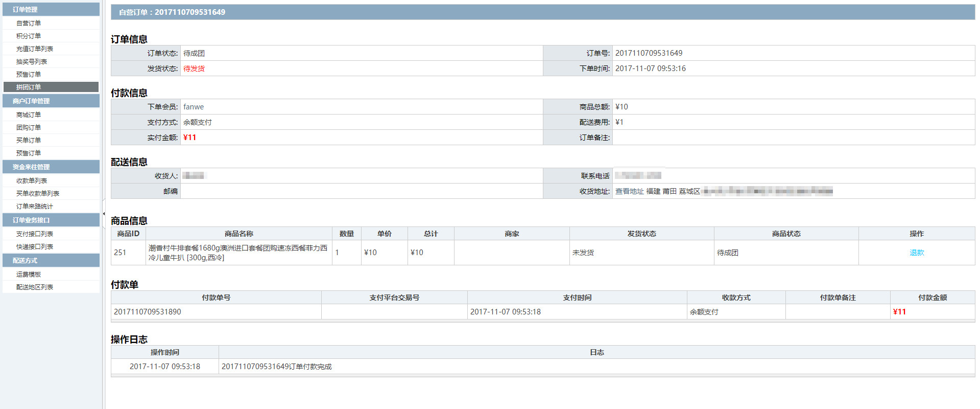Open 支付接口列表 in the sidebar
This screenshot has width=980, height=409.
[x=35, y=234]
